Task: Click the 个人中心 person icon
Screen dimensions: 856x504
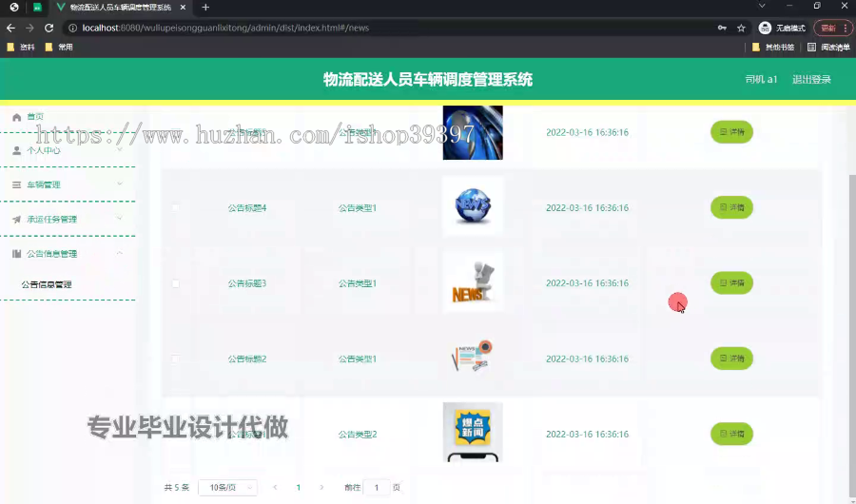Action: (x=16, y=150)
